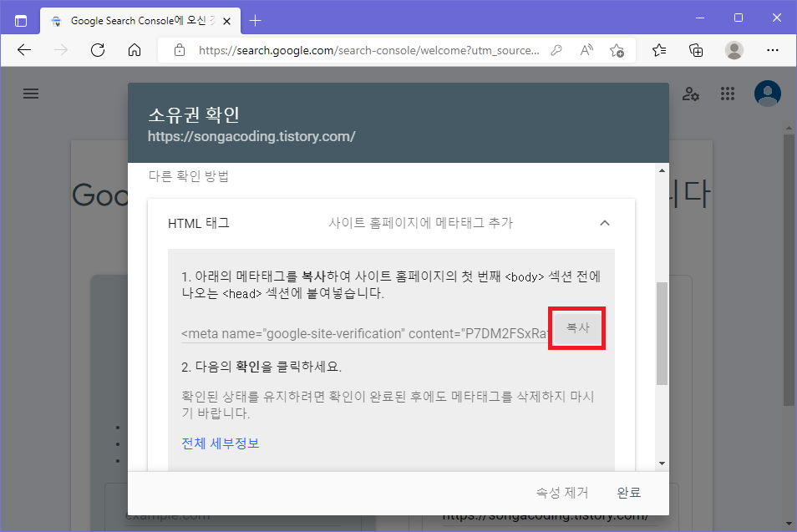
Task: Close the Google Search Console tab
Action: [x=226, y=21]
